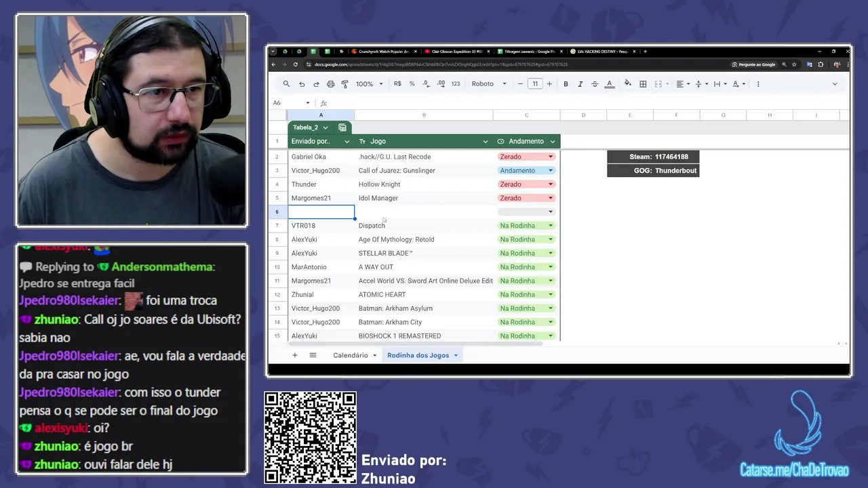This screenshot has height=488, width=868.
Task: Reload the browser page
Action: [296, 64]
